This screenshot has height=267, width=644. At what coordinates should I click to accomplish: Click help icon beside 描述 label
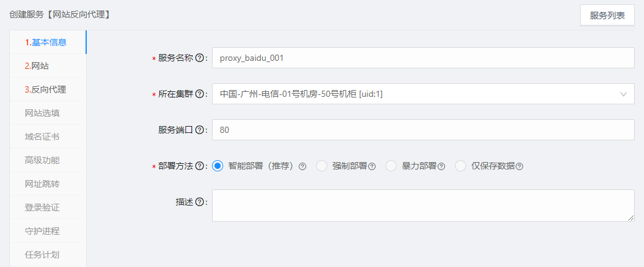(199, 202)
